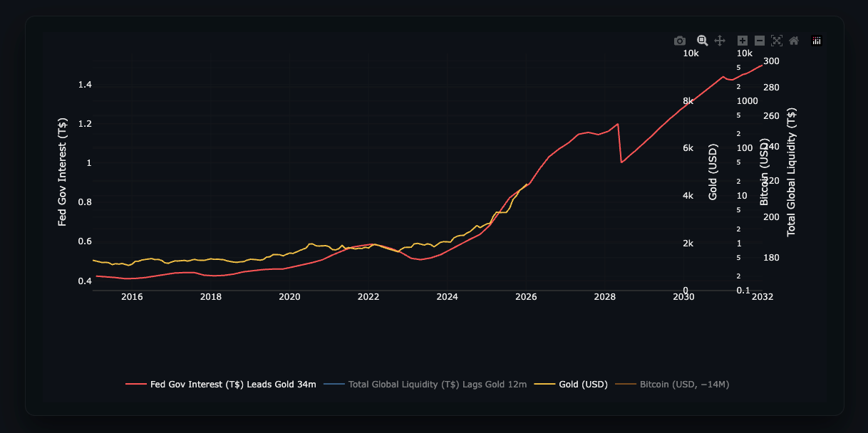Image resolution: width=868 pixels, height=433 pixels.
Task: Click the 2028 x-axis tick label
Action: [604, 296]
